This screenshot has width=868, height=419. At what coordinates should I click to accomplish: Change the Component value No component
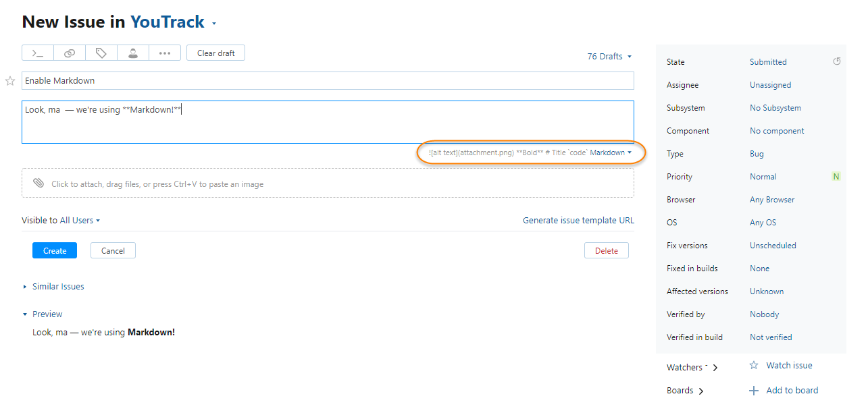pyautogui.click(x=777, y=131)
